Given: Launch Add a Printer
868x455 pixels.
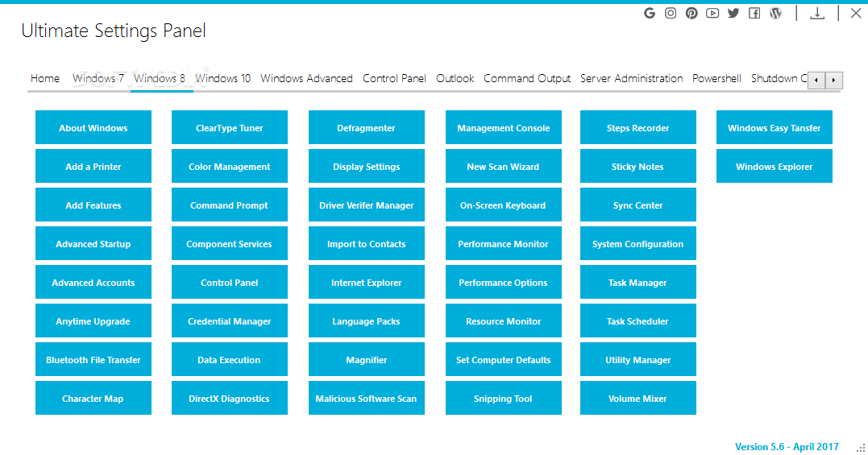Looking at the screenshot, I should click(x=93, y=167).
